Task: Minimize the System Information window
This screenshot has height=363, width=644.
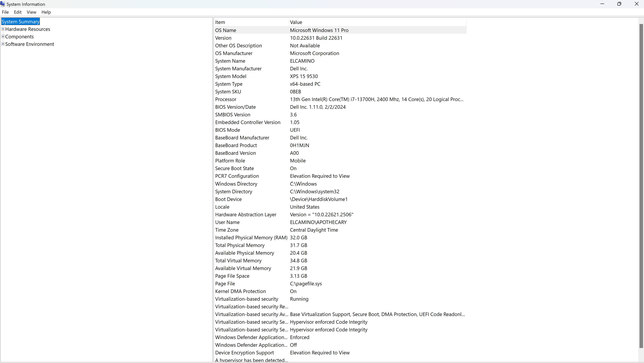Action: pos(602,4)
